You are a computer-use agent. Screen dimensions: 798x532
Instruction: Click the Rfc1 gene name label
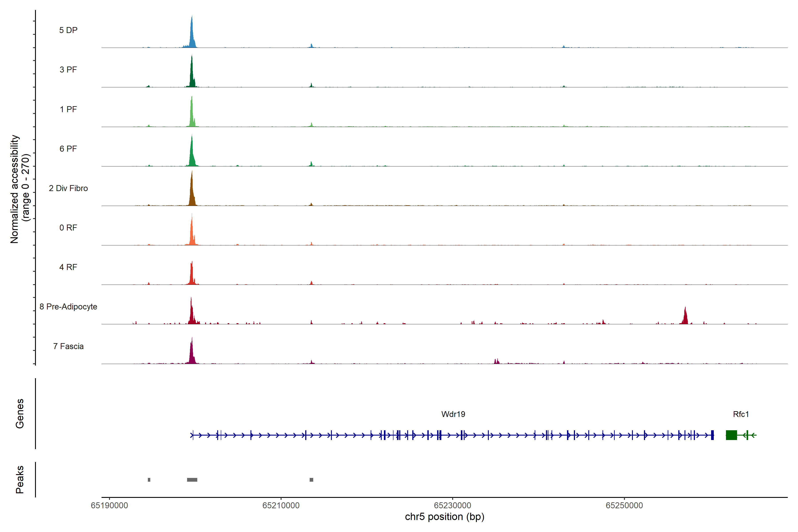(x=741, y=414)
